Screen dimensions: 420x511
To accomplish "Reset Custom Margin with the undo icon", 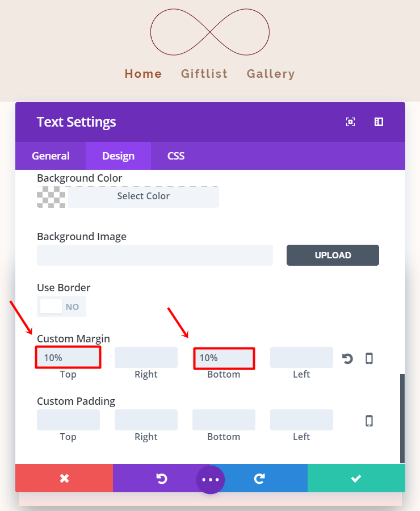I will pyautogui.click(x=347, y=358).
